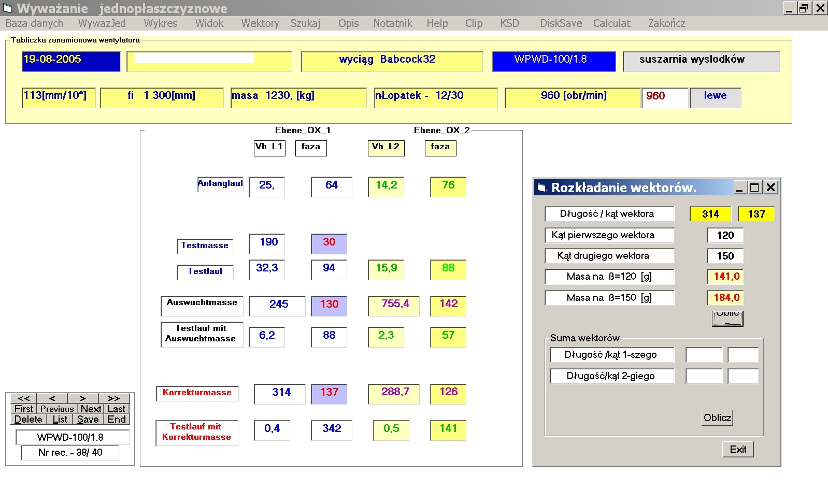Click the nŁopatek 12/30 field
This screenshot has height=504, width=828.
tap(436, 97)
